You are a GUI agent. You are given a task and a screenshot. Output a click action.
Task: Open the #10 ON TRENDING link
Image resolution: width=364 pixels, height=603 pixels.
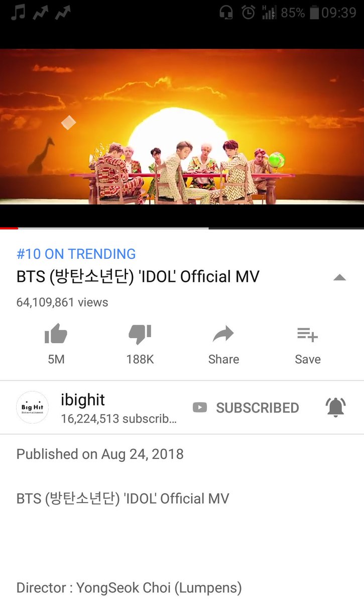pyautogui.click(x=76, y=254)
